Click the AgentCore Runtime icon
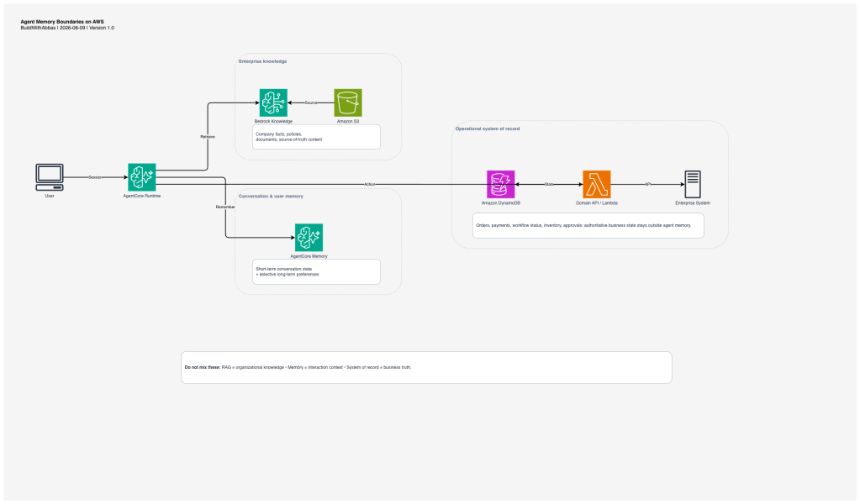 click(x=141, y=177)
